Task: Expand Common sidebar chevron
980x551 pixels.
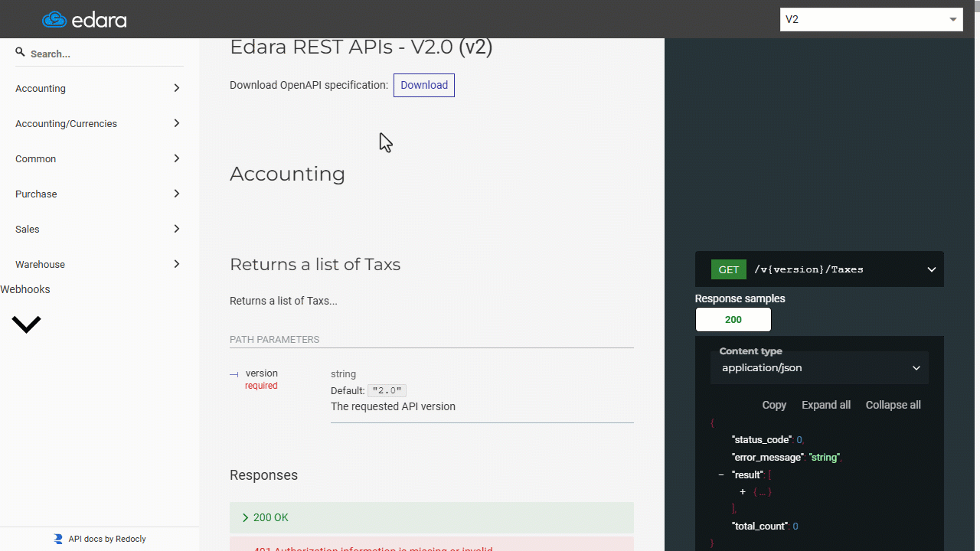Action: 177,158
